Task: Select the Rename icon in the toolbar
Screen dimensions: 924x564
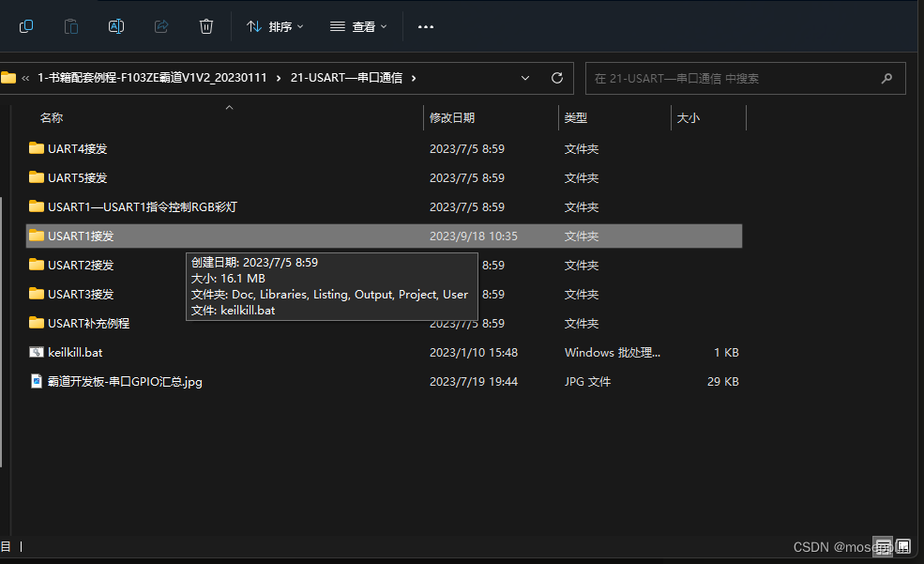Action: [x=116, y=26]
